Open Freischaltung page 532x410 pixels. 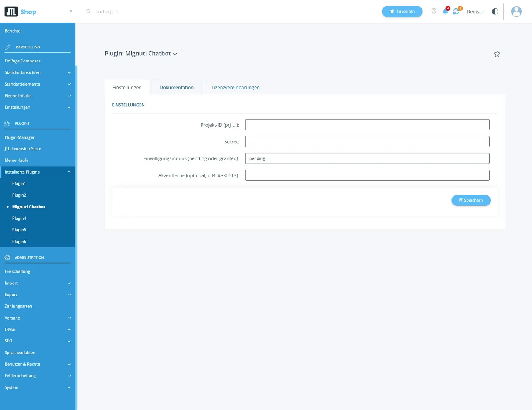point(17,271)
